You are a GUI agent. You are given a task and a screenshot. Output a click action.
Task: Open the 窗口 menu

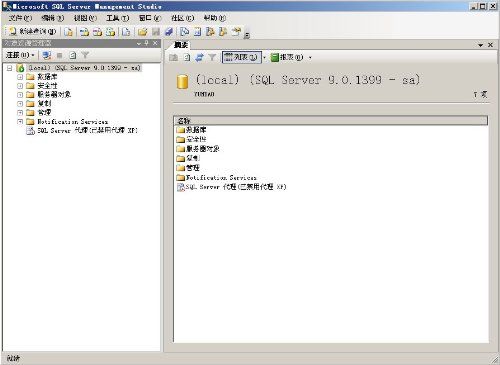tap(150, 18)
